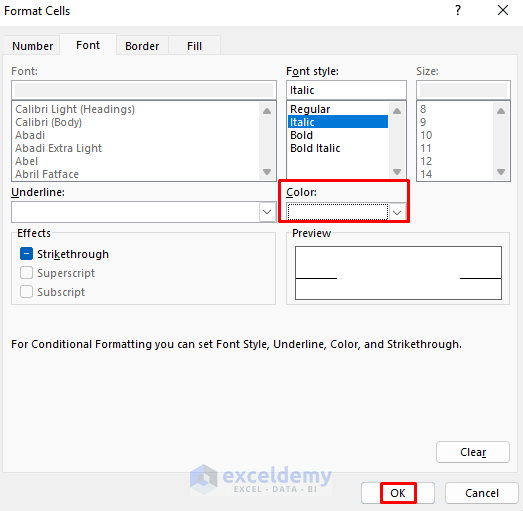Open the Color dropdown arrow
This screenshot has height=511, width=523.
[x=397, y=212]
